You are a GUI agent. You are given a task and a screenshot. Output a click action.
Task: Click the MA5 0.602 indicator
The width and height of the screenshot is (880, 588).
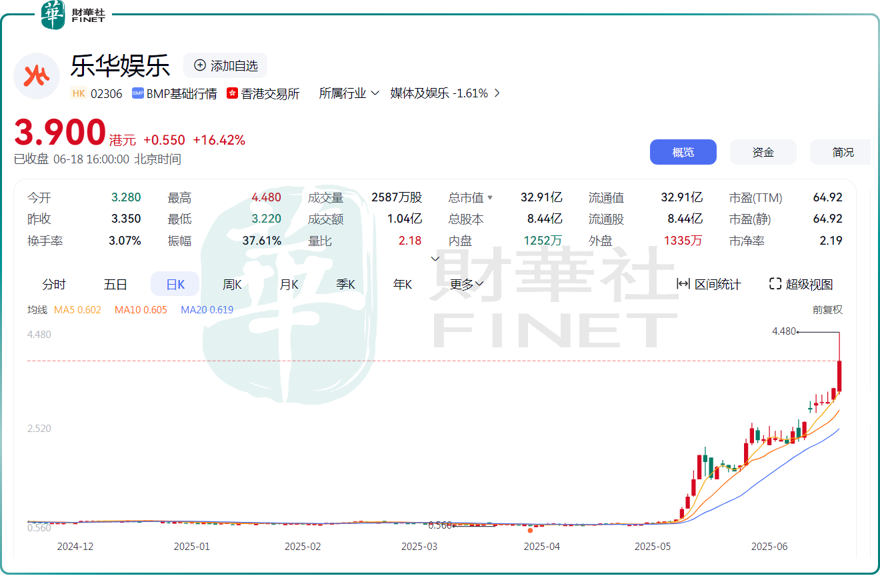click(x=77, y=310)
